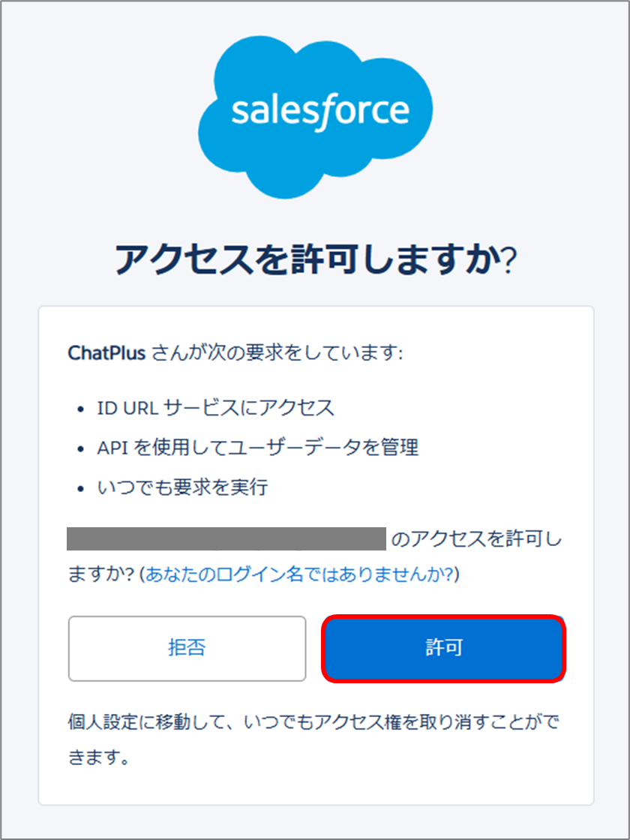Screen dimensions: 630x840
Task: Click the blue 許可 button
Action: pyautogui.click(x=443, y=648)
